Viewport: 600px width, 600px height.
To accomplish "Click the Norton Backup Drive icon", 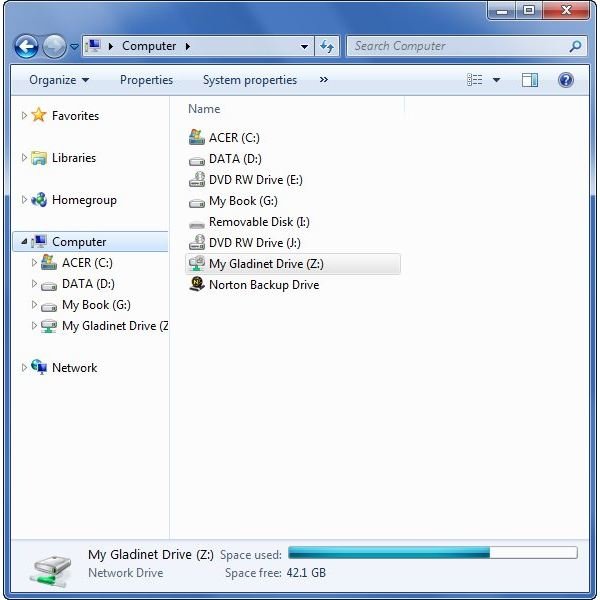I will click(x=197, y=284).
